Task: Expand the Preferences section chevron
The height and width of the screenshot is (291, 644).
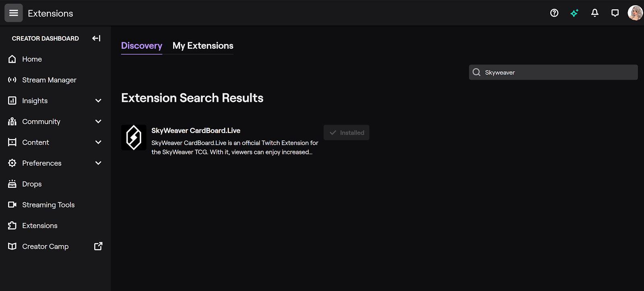Action: click(x=98, y=163)
